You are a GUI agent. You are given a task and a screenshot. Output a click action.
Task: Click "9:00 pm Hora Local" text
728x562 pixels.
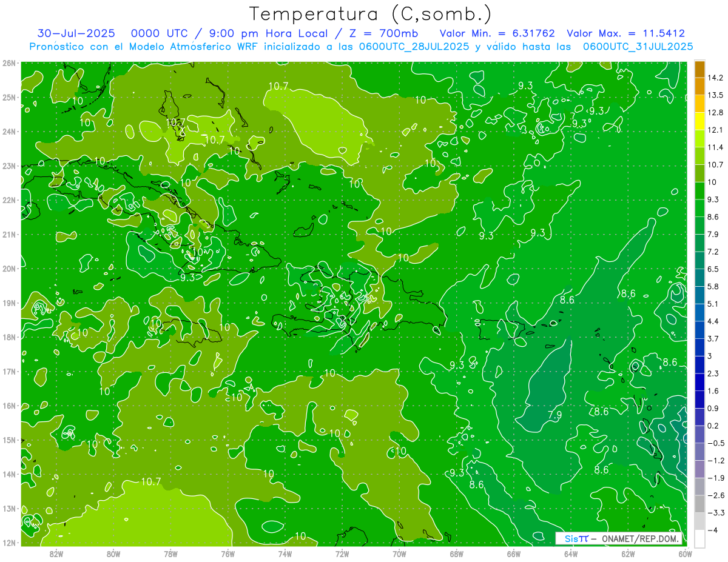(269, 33)
